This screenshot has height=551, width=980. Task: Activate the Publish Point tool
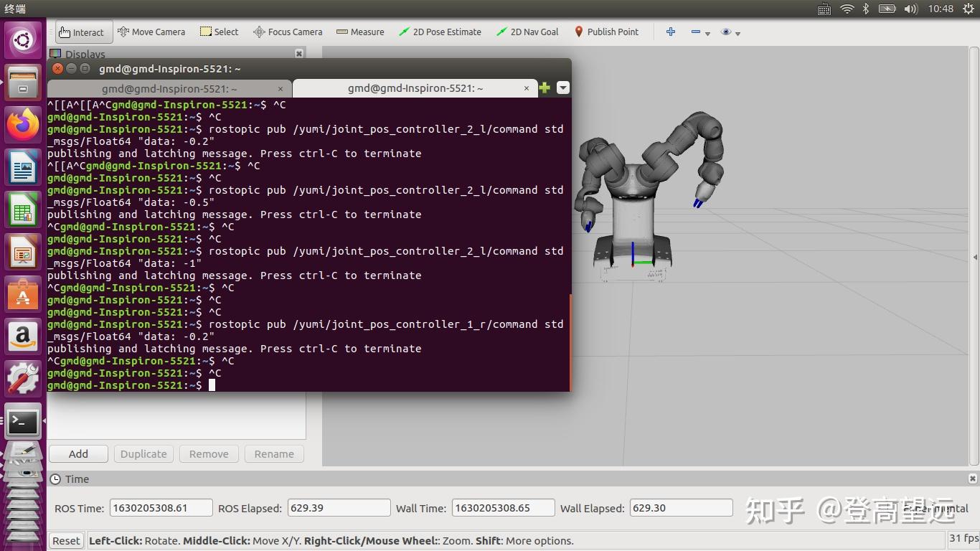(x=606, y=32)
